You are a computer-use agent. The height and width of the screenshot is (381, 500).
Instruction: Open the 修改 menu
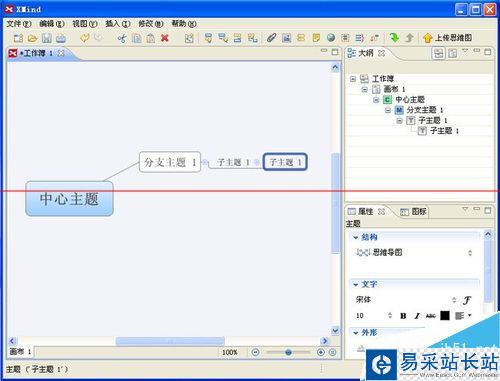(x=151, y=24)
